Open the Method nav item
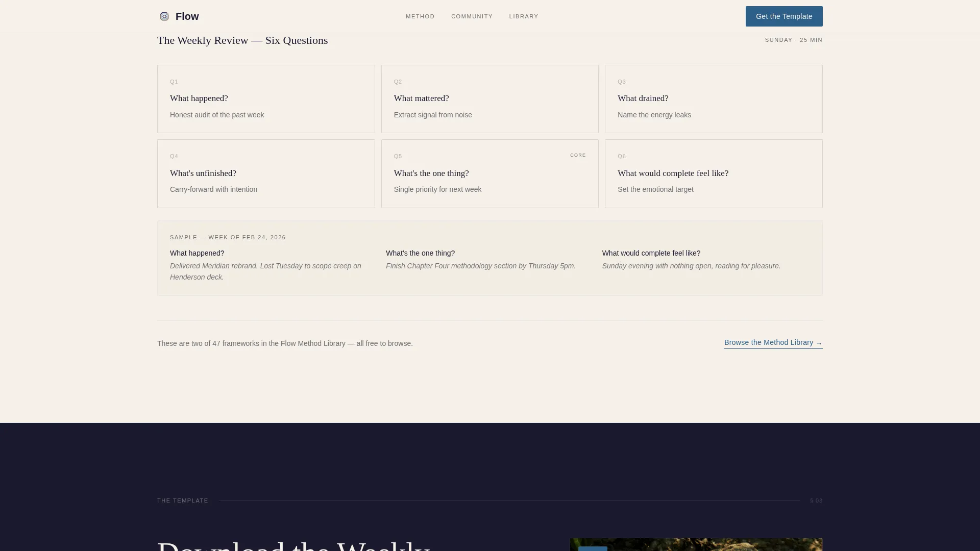The height and width of the screenshot is (551, 980). [420, 16]
